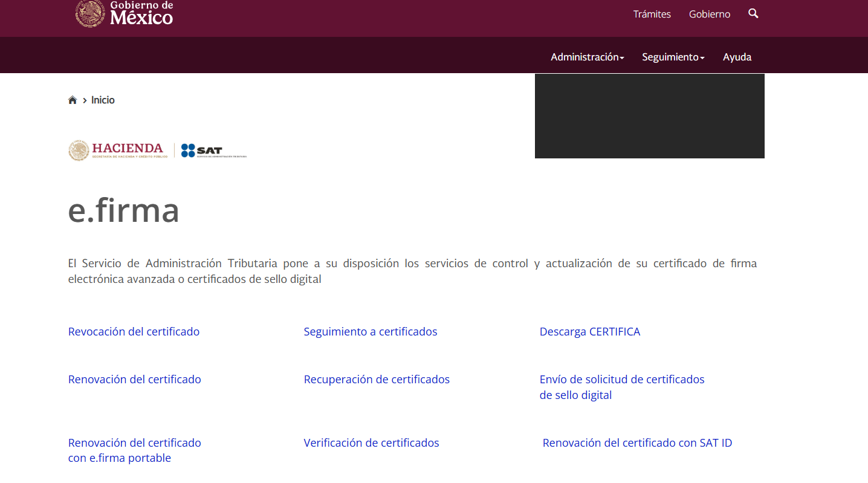The height and width of the screenshot is (483, 868).
Task: Click the e.firma page heading
Action: point(124,210)
